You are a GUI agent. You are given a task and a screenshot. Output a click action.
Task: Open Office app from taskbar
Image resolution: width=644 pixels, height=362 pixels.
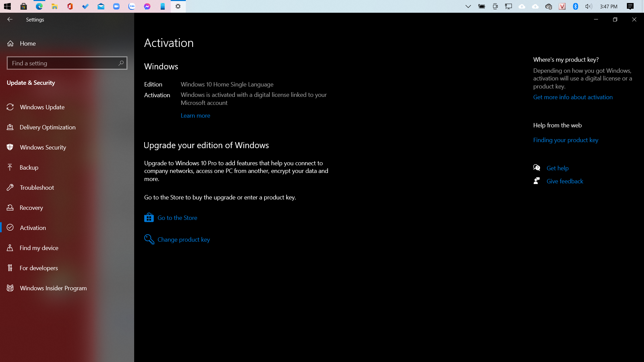70,6
